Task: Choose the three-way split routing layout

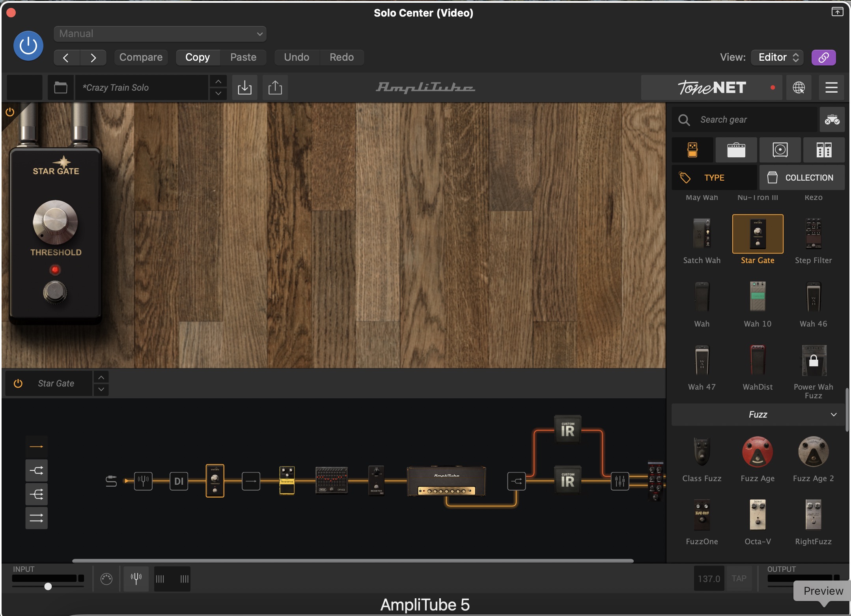Action: pos(37,494)
